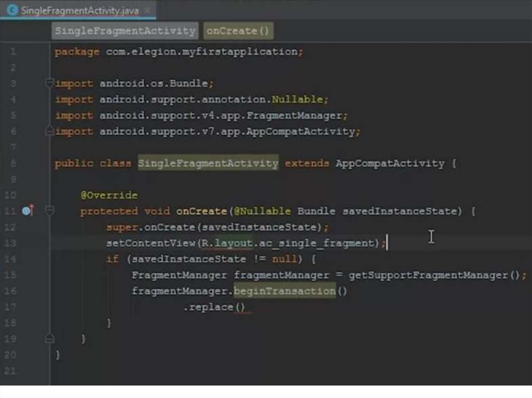Close the SingleFragmentActivity.java tab
532x398 pixels.
148,10
